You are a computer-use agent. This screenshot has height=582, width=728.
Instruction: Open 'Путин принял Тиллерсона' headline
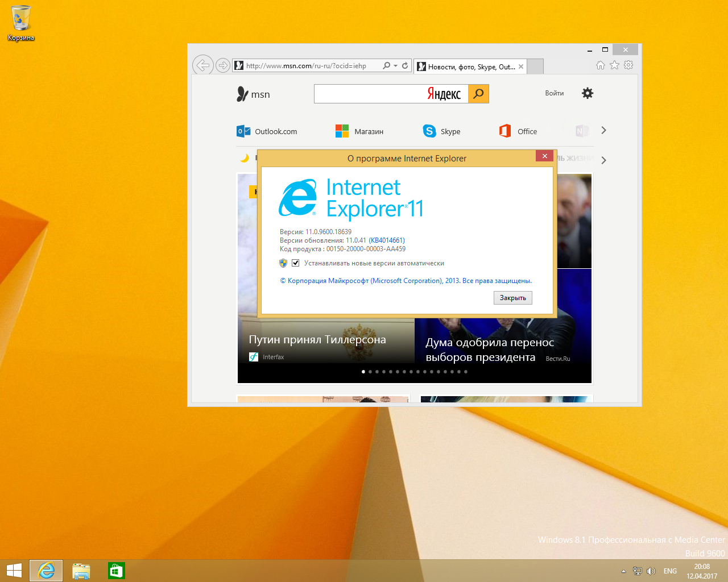pyautogui.click(x=317, y=339)
